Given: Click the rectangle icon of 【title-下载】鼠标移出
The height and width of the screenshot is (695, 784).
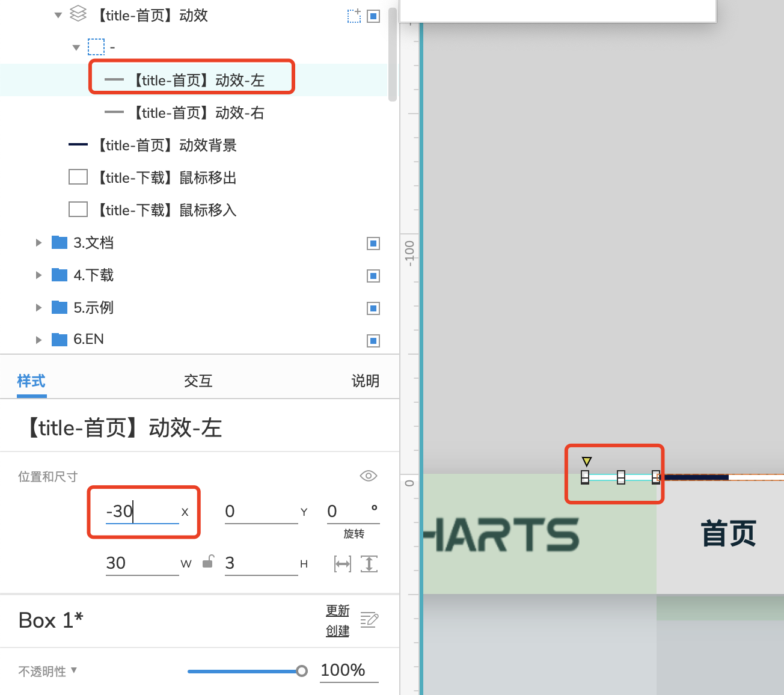Looking at the screenshot, I should [78, 177].
